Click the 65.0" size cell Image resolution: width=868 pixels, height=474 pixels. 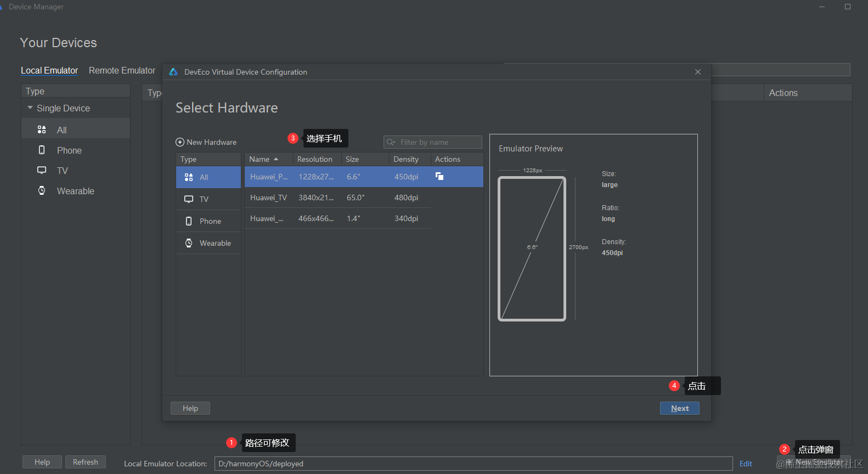[x=356, y=198]
